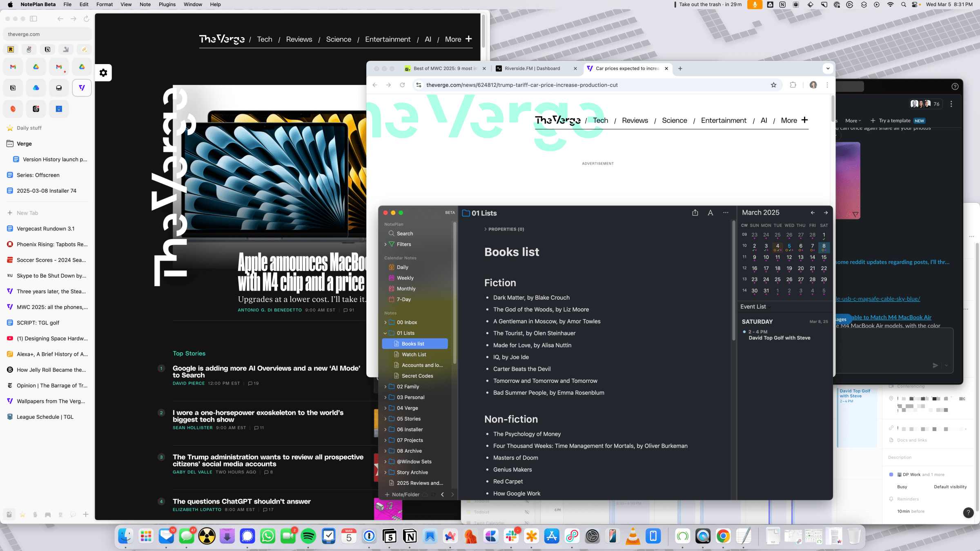Toggle the sidebar icon in the left browser window
Viewport: 980px width, 551px height.
tap(33, 19)
